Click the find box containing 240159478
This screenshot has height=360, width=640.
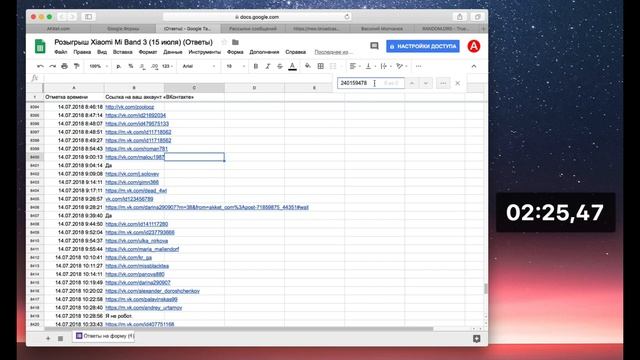[371, 83]
